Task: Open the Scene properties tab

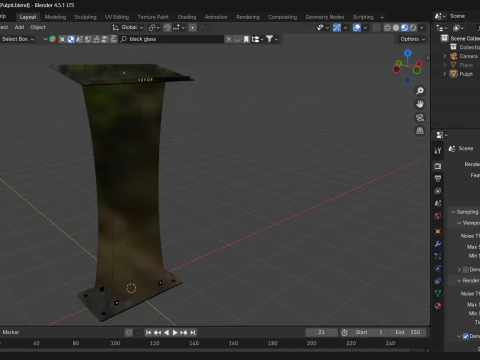Action: [x=438, y=203]
